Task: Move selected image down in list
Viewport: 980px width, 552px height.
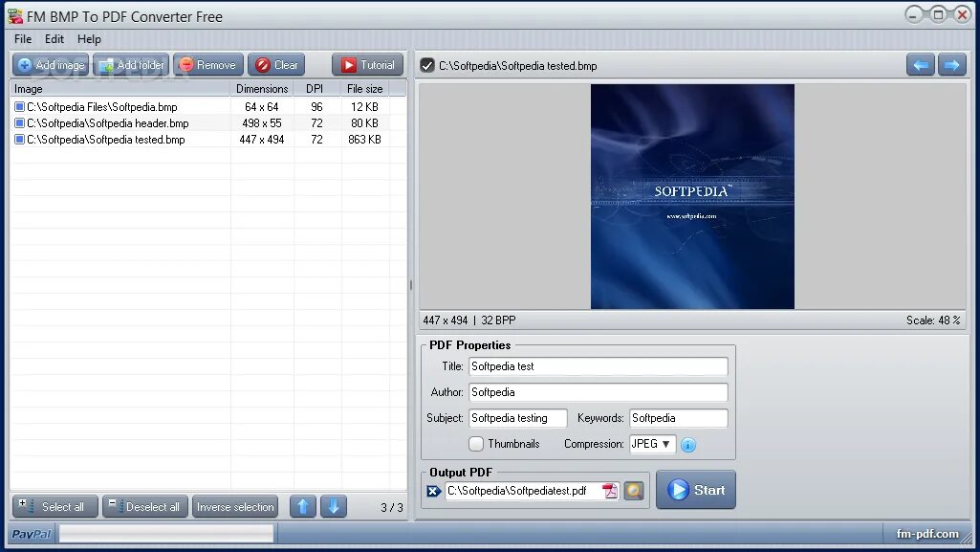Action: 334,506
